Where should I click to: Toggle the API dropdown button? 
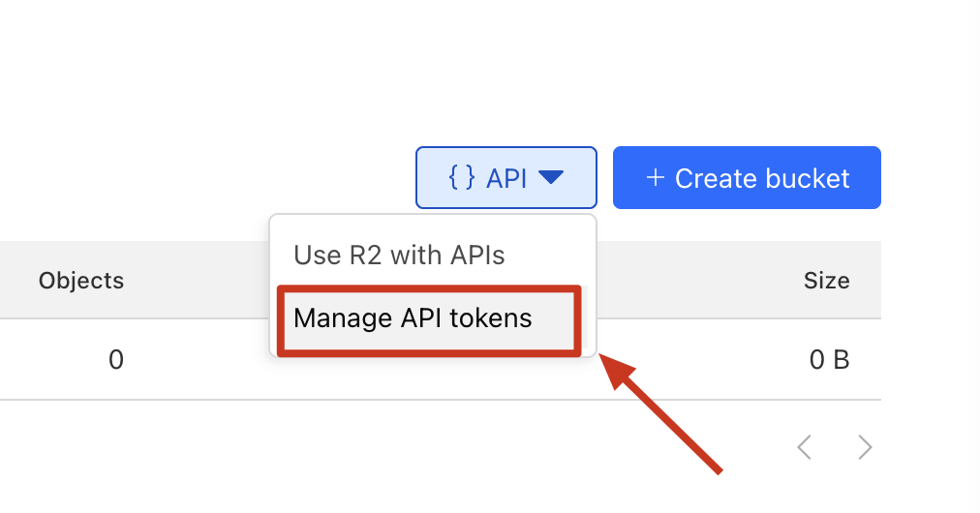tap(505, 178)
